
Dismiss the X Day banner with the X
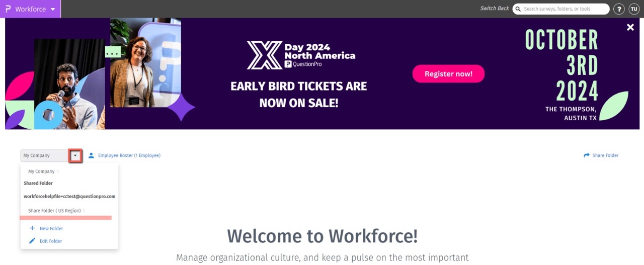pos(630,27)
